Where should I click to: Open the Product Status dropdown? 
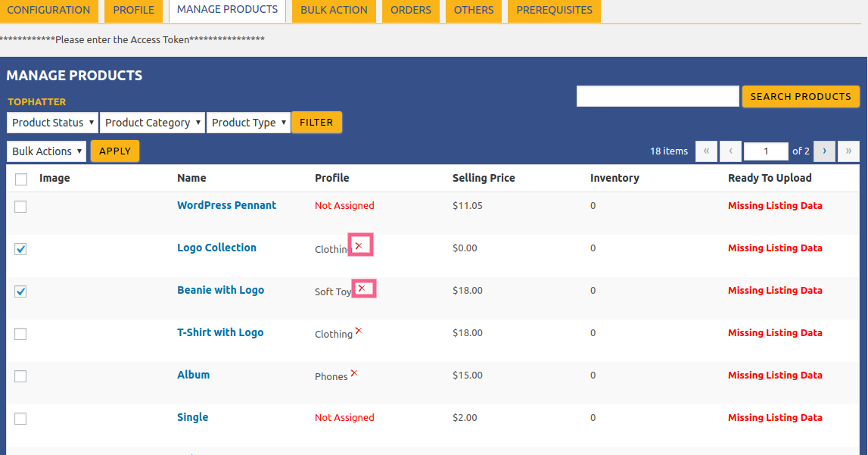point(53,123)
